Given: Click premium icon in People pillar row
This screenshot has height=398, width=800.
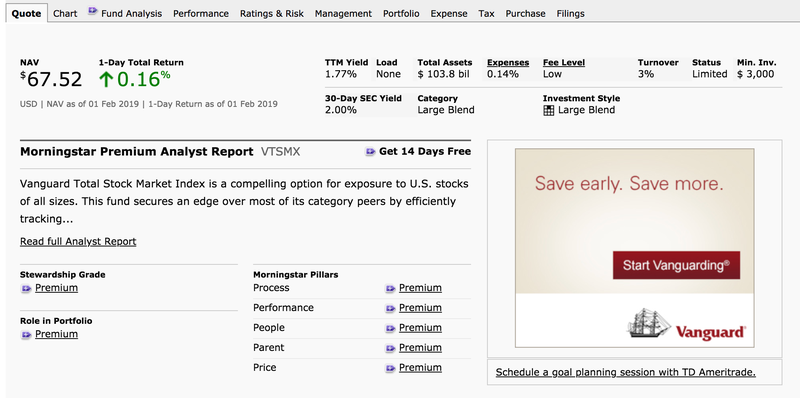Looking at the screenshot, I should (x=390, y=329).
